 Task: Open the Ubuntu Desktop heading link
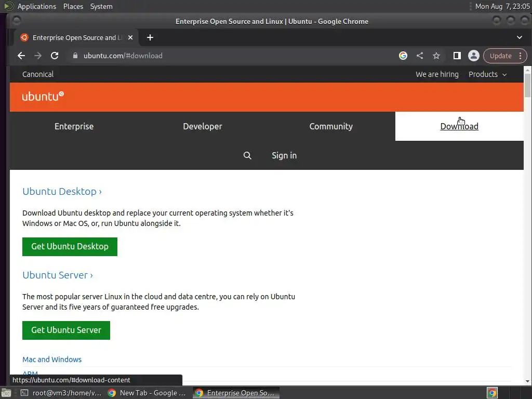62,191
